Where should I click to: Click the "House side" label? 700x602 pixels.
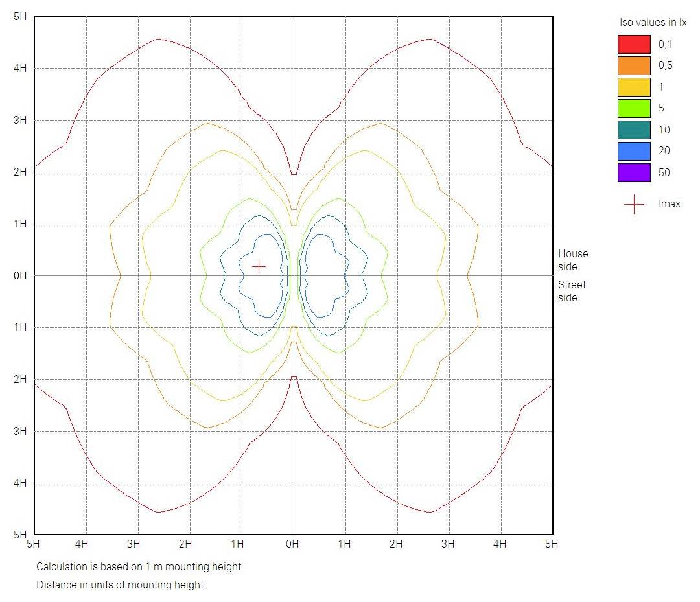tap(573, 260)
